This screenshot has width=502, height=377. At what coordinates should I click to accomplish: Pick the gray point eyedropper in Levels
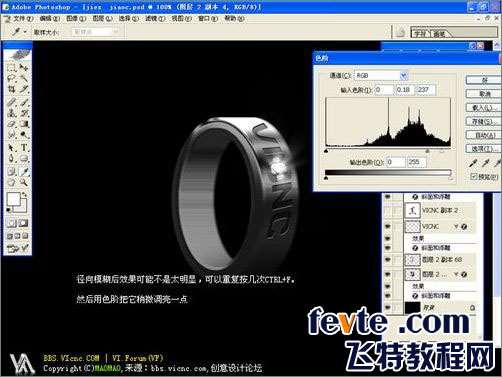tap(486, 163)
